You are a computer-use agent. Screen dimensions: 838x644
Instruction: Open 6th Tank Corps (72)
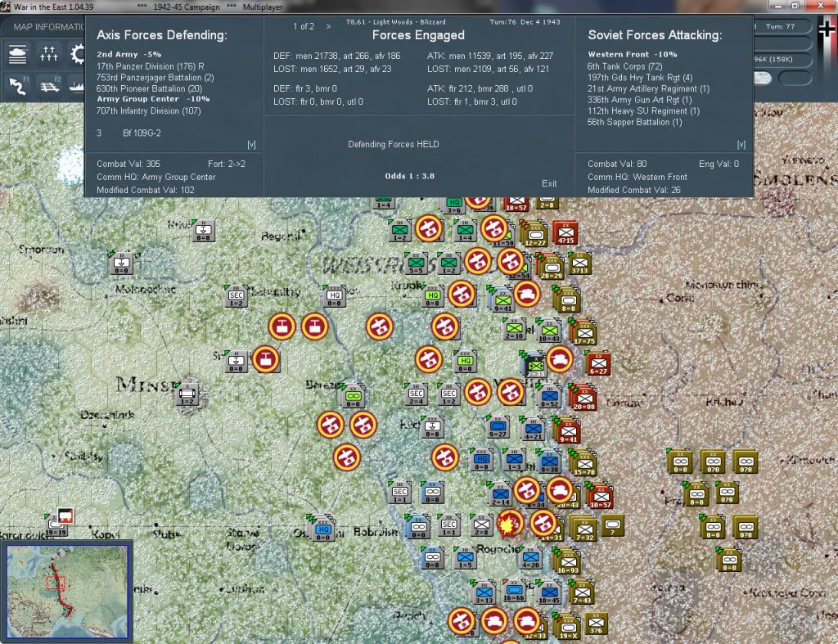624,66
